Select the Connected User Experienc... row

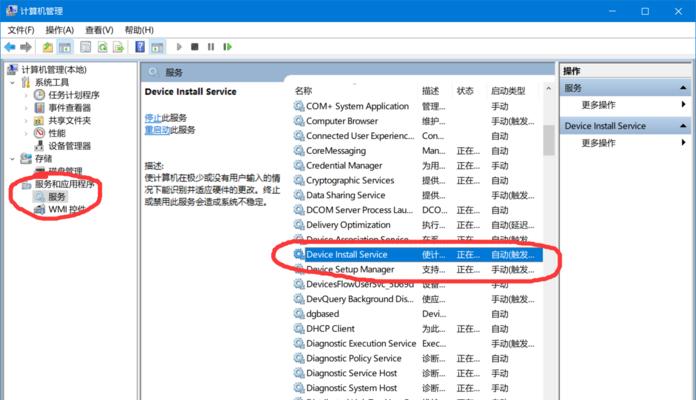[417, 136]
